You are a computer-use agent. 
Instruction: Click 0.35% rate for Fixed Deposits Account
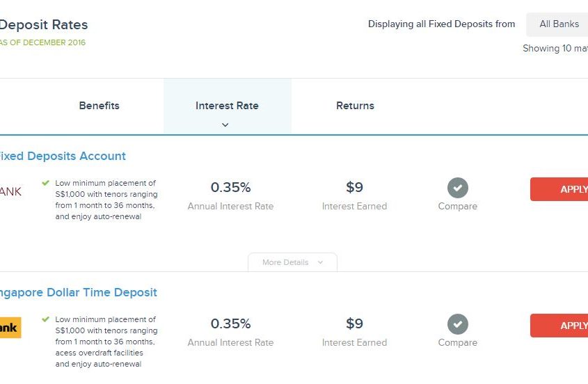click(230, 187)
